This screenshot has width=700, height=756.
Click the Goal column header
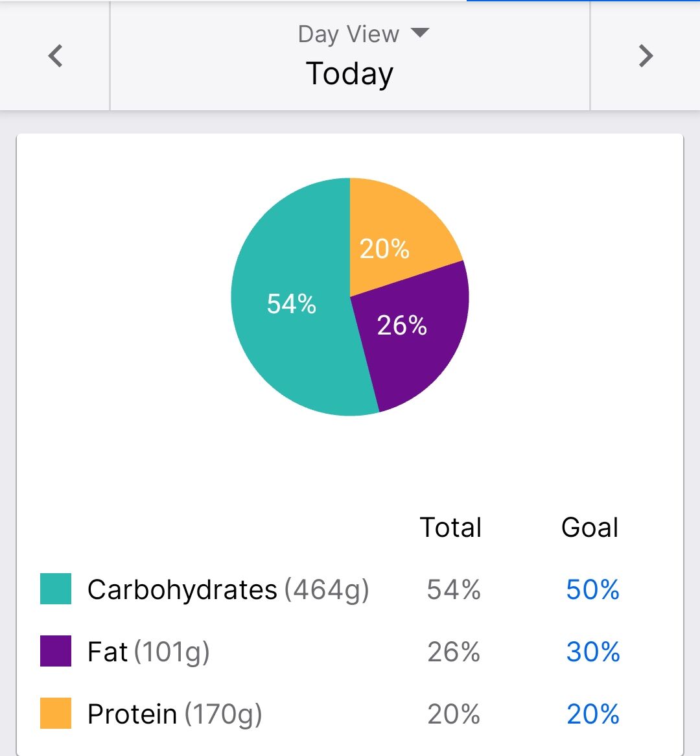coord(589,527)
